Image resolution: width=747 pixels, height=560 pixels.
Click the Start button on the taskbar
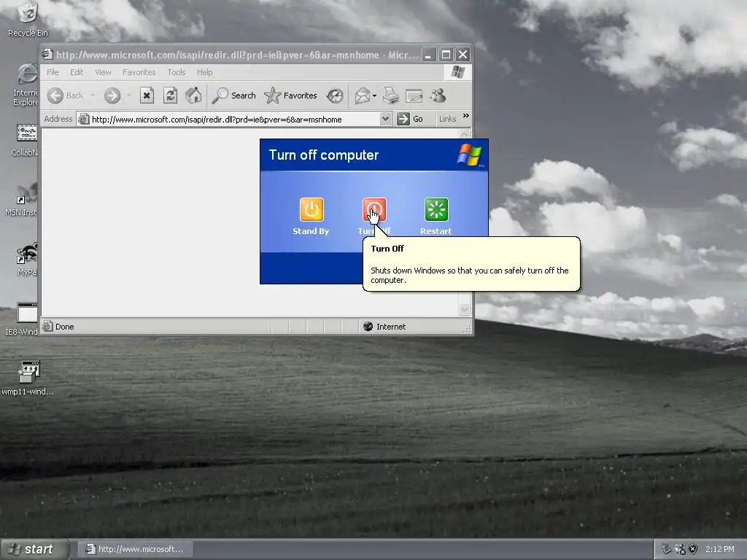35,549
